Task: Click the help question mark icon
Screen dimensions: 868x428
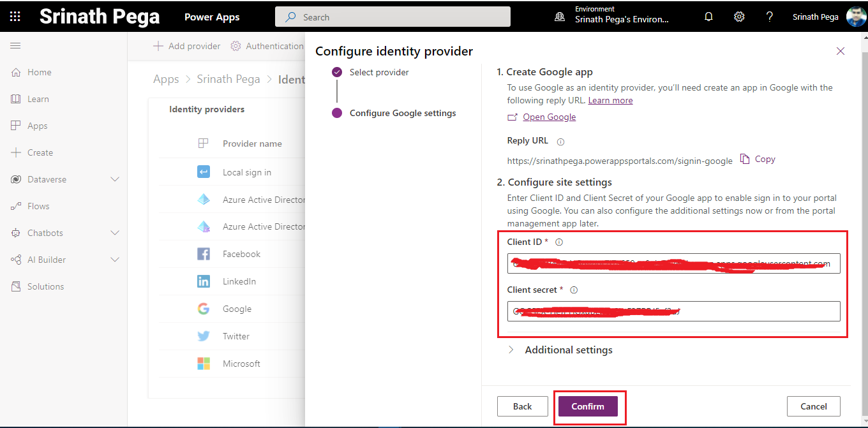Action: click(769, 17)
